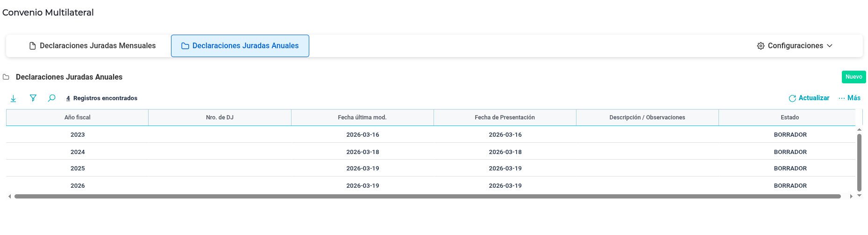The width and height of the screenshot is (868, 235).
Task: Open the filter funnel icon
Action: 33,98
